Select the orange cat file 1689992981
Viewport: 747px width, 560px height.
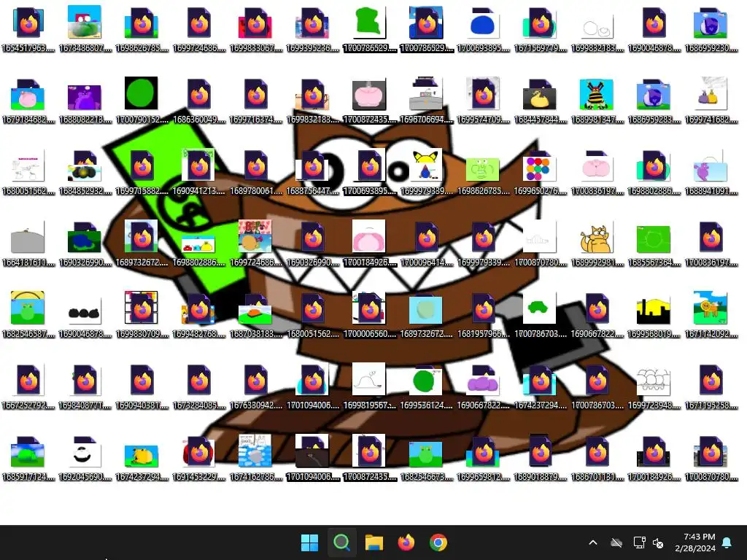point(597,243)
